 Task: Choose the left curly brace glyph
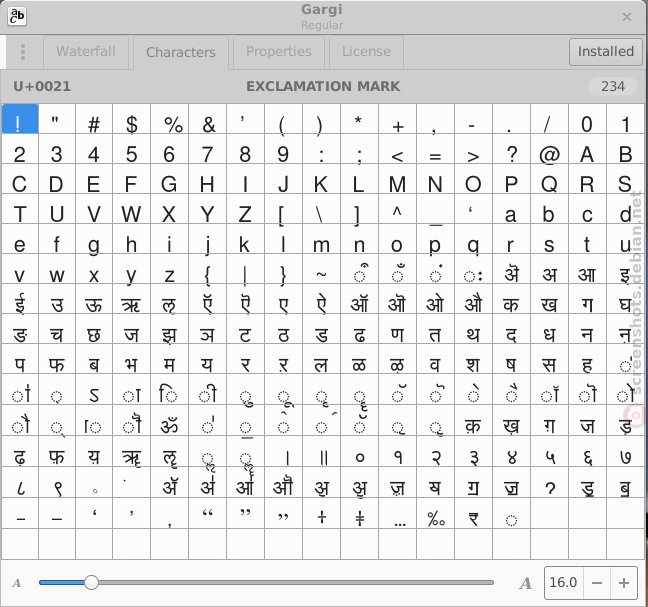coord(208,269)
